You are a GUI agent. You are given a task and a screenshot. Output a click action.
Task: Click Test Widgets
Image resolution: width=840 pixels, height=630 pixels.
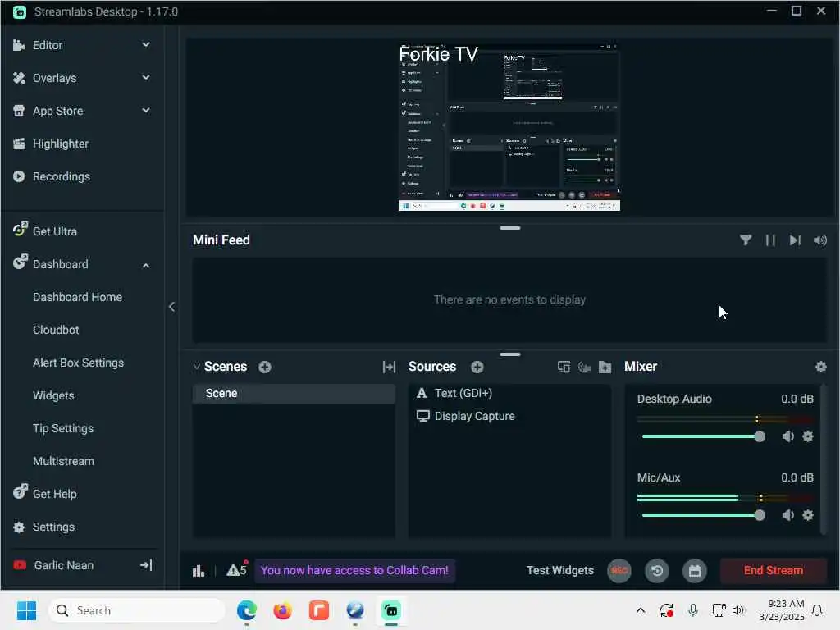pos(559,571)
